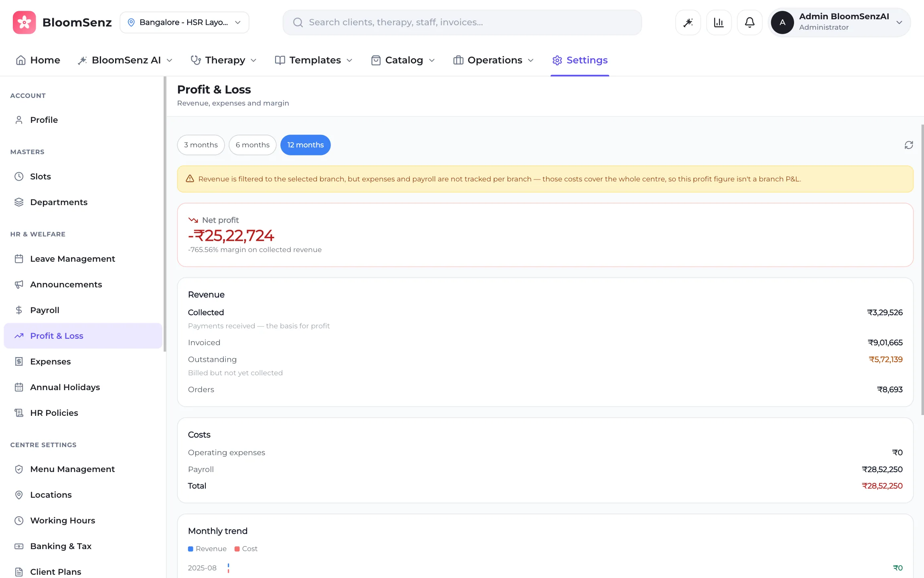The height and width of the screenshot is (578, 924).
Task: Click the Menu Management shield icon
Action: pos(19,469)
